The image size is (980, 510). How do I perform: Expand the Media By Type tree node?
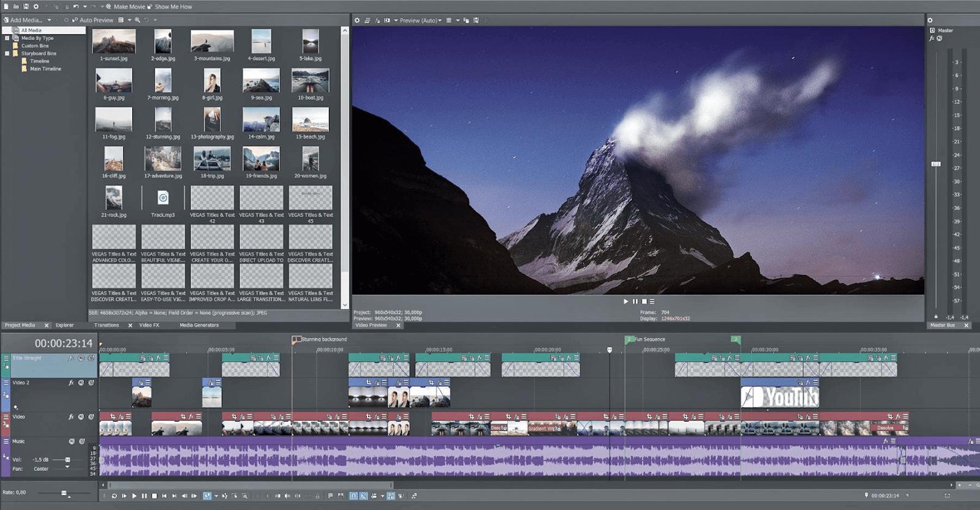click(x=7, y=38)
